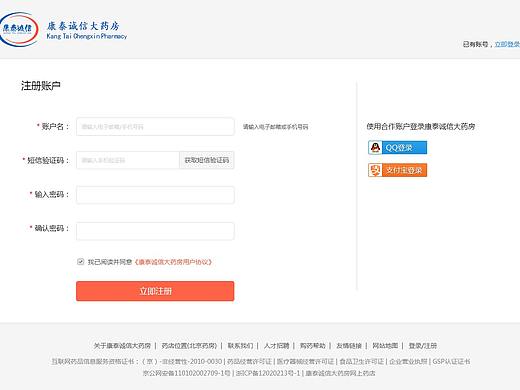Open 网站地图 footer link

[385, 346]
